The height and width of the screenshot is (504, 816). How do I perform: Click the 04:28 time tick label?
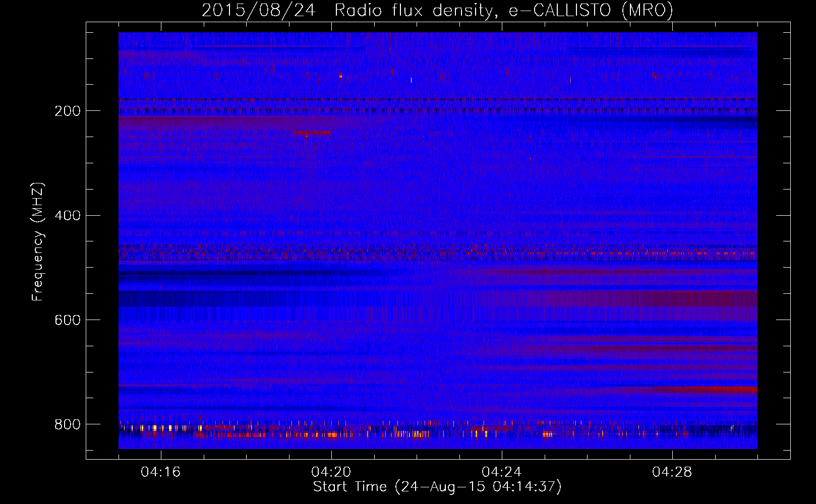point(672,472)
